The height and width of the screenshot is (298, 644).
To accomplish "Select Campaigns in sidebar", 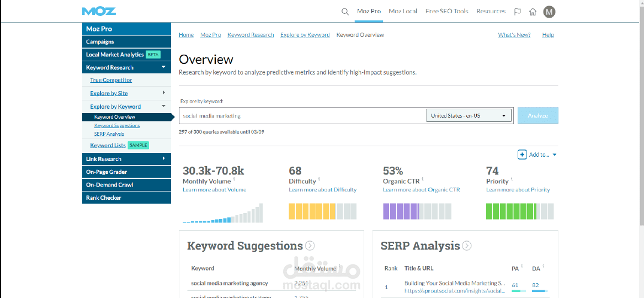I will [126, 42].
